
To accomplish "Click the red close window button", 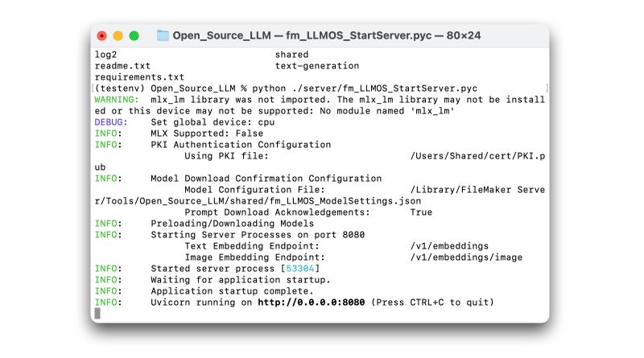I will pos(102,35).
